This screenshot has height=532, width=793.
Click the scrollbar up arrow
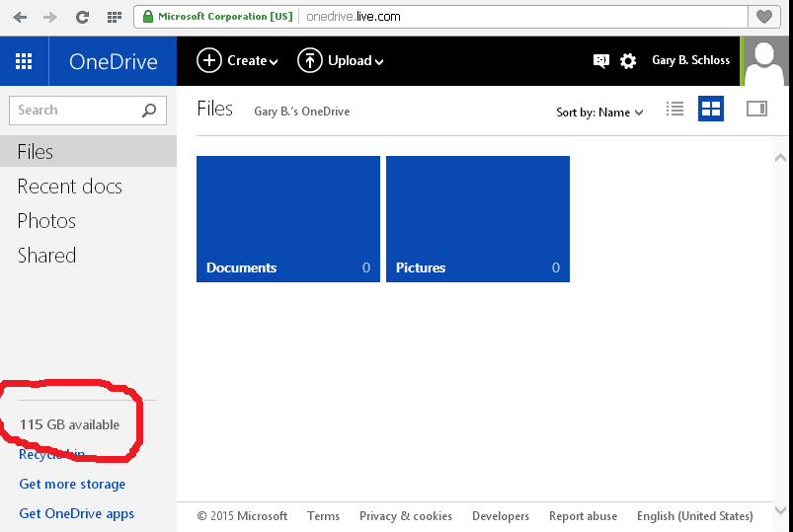click(x=780, y=158)
